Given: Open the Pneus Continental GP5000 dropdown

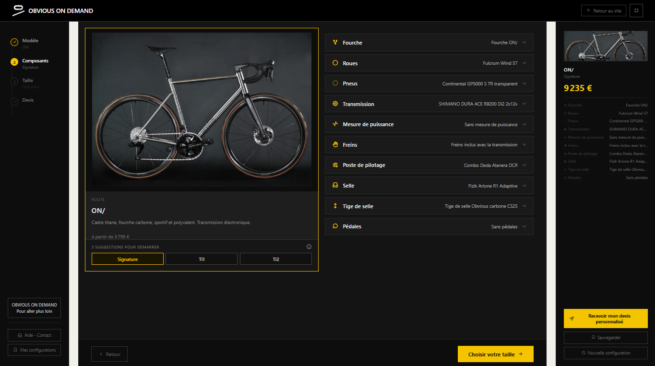Looking at the screenshot, I should [x=429, y=84].
